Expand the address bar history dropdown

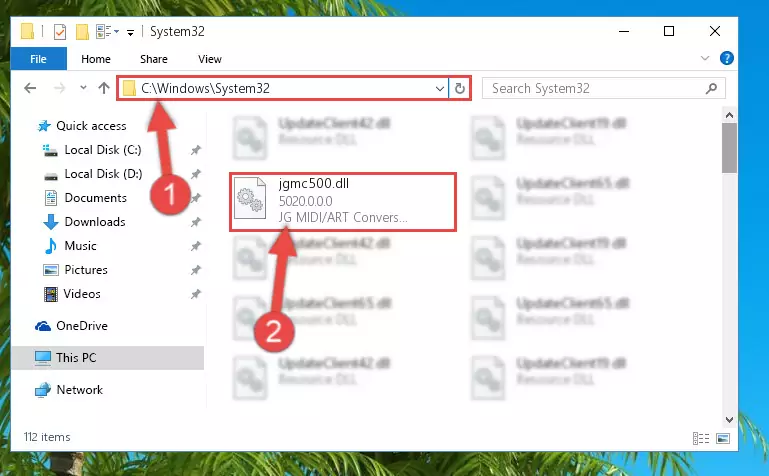pos(439,89)
